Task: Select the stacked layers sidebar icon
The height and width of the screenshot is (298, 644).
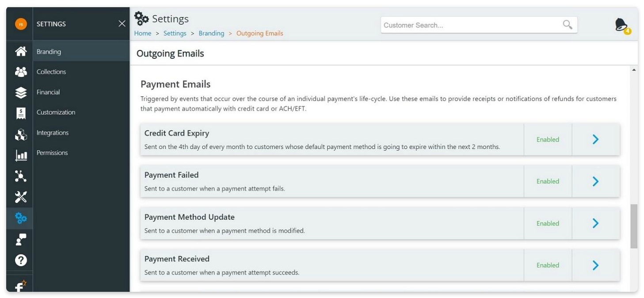Action: click(21, 92)
